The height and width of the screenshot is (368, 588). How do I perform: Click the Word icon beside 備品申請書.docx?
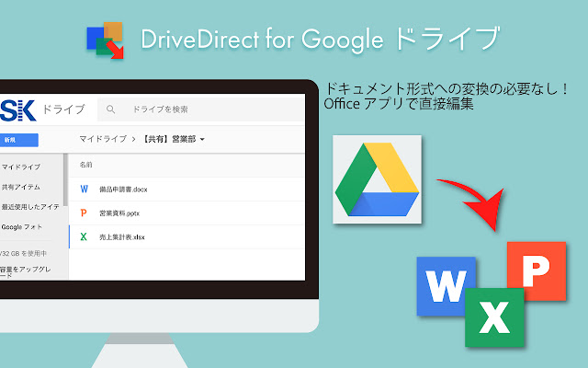(85, 189)
